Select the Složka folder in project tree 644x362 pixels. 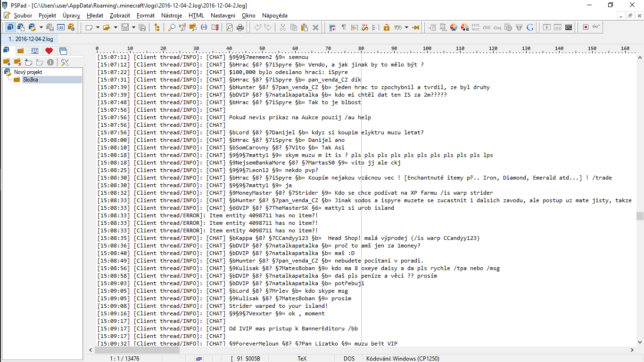(x=30, y=80)
